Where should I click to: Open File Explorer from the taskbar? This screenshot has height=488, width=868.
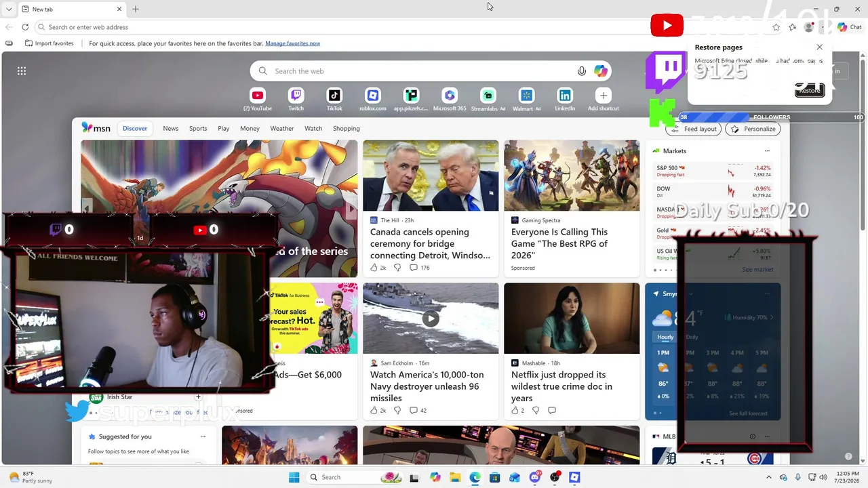(x=455, y=477)
